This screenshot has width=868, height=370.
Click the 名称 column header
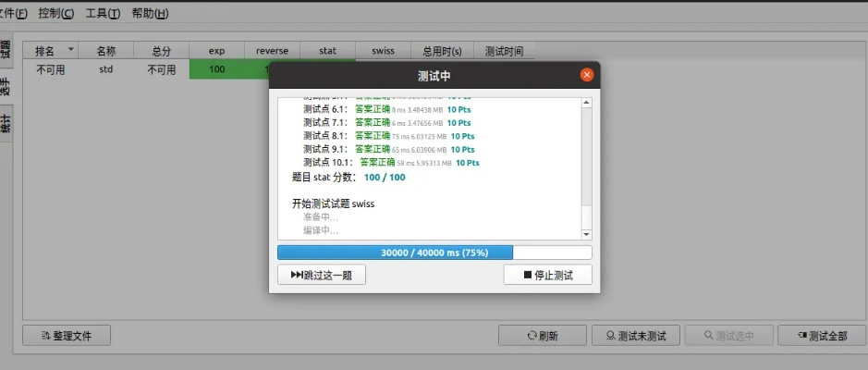click(x=106, y=51)
